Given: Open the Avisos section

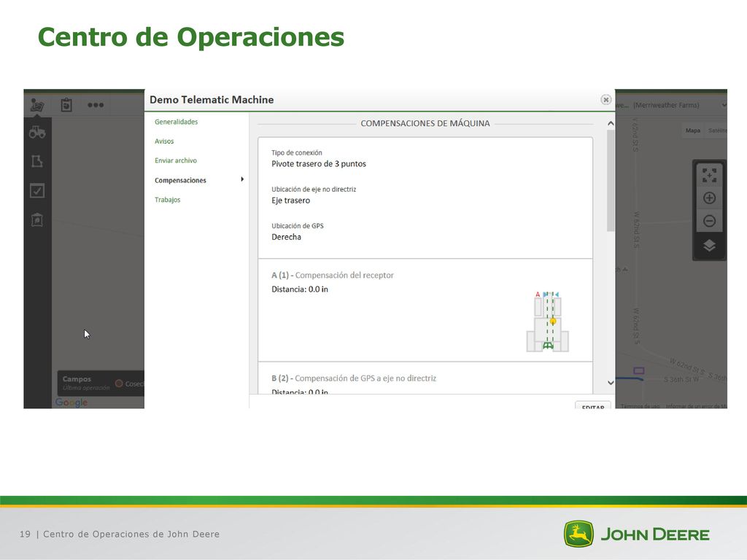Looking at the screenshot, I should (x=164, y=141).
